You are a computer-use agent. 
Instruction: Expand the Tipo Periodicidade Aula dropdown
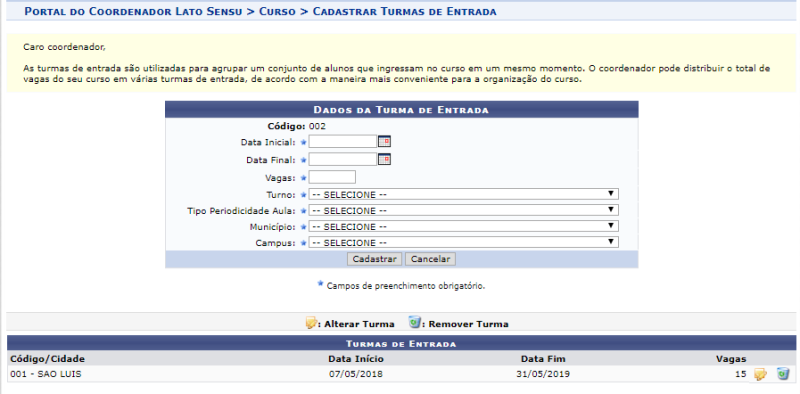(463, 210)
